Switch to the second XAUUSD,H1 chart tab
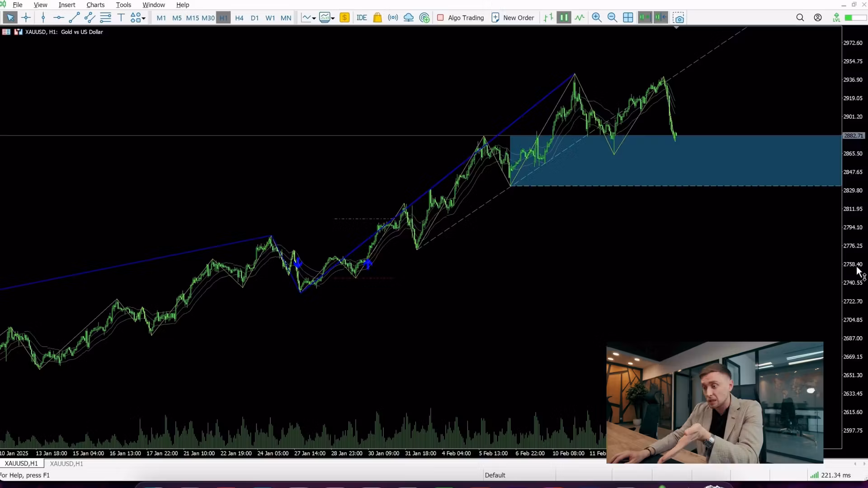The image size is (868, 488). click(x=66, y=463)
